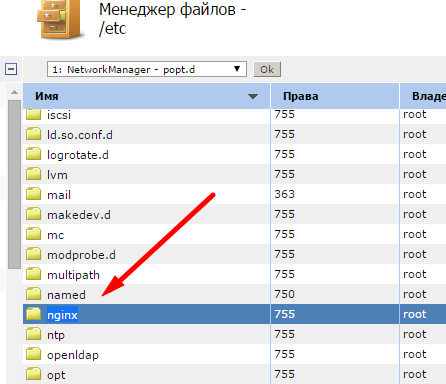Screen dimensions: 446x384
Task: Click the opt folder name
Action: coord(56,375)
